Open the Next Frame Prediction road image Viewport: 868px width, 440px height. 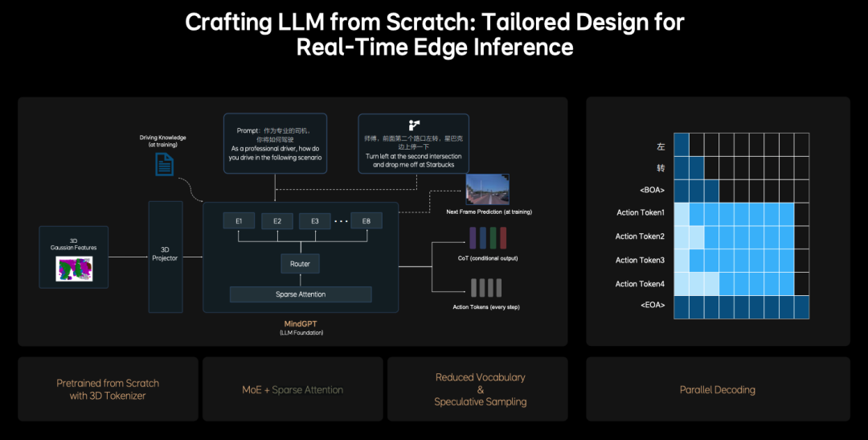pyautogui.click(x=487, y=189)
